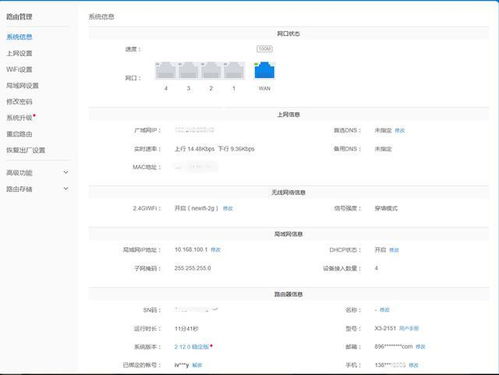Select 重启路由 in the sidebar

tap(19, 134)
